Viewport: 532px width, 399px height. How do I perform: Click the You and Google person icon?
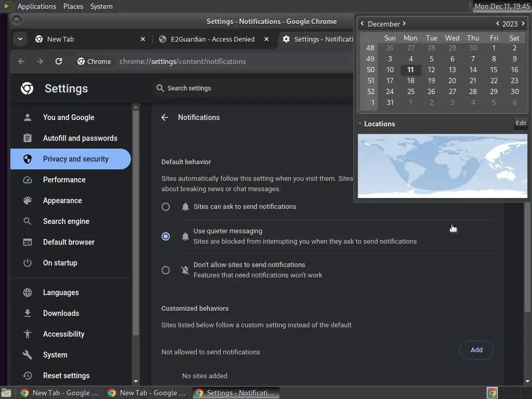(28, 117)
